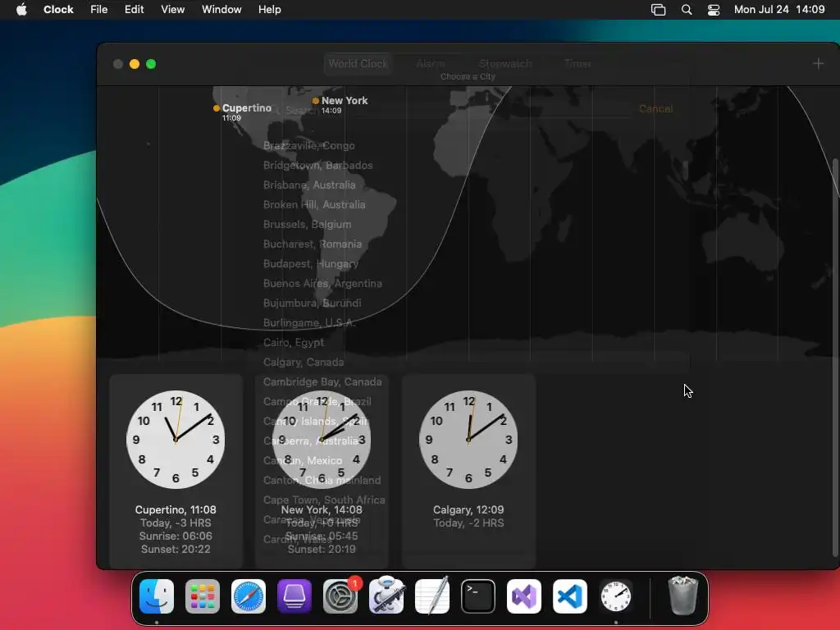Select Brisbane, Australia from the list
Viewport: 840px width, 630px height.
coord(309,185)
